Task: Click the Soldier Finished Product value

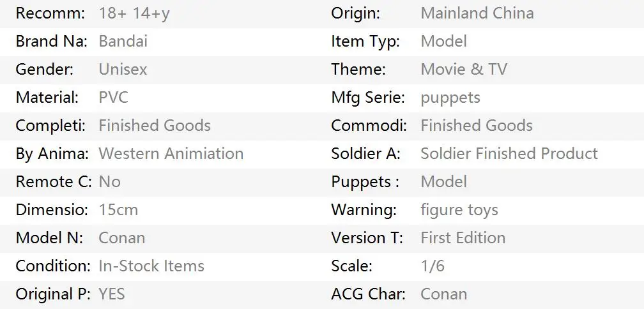Action: click(509, 153)
